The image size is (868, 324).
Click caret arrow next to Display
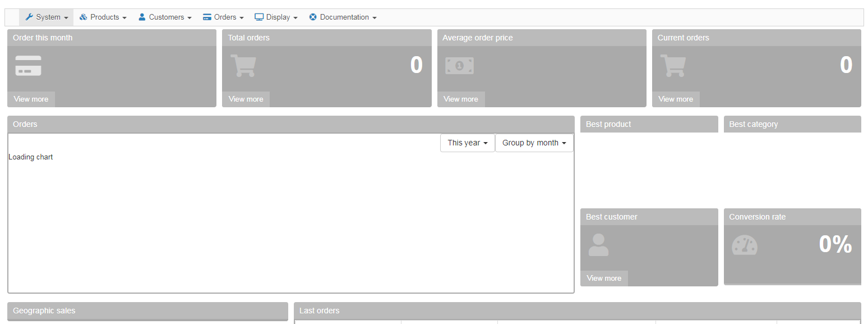(x=296, y=18)
